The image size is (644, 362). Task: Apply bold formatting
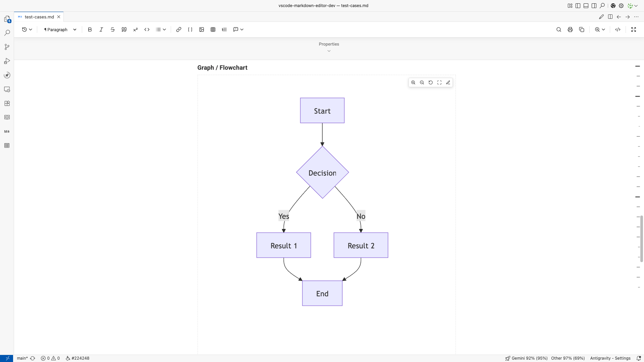90,29
